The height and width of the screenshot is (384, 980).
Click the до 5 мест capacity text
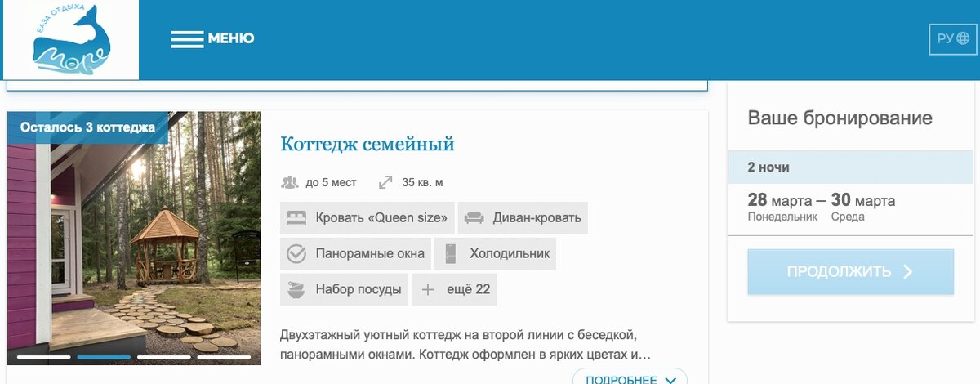tap(331, 182)
